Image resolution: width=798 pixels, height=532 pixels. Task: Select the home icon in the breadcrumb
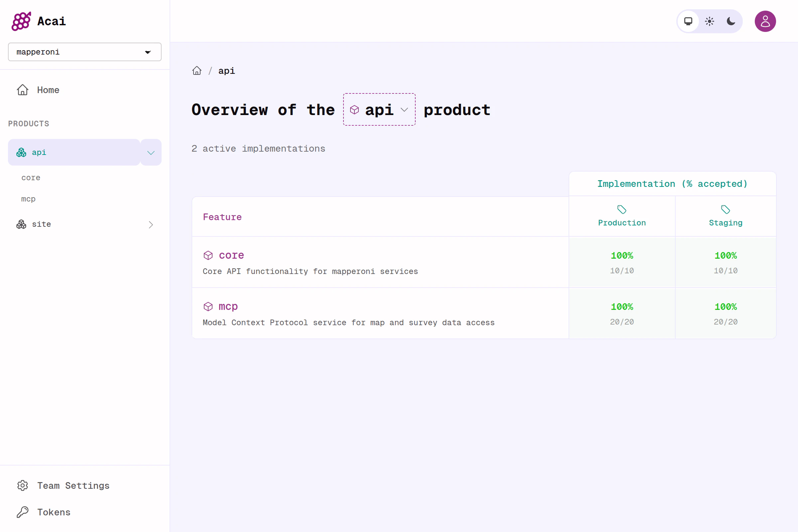(197, 70)
